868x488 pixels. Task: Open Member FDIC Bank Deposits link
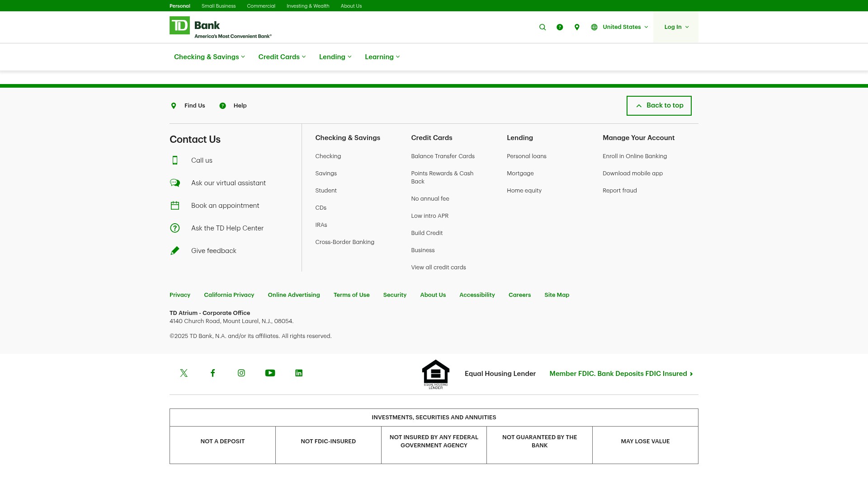621,374
